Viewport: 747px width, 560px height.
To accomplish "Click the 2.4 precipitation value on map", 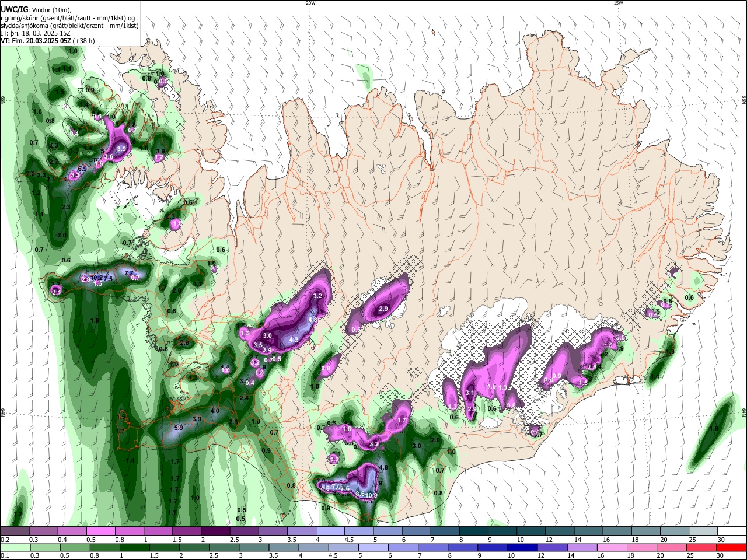I will pos(244,398).
